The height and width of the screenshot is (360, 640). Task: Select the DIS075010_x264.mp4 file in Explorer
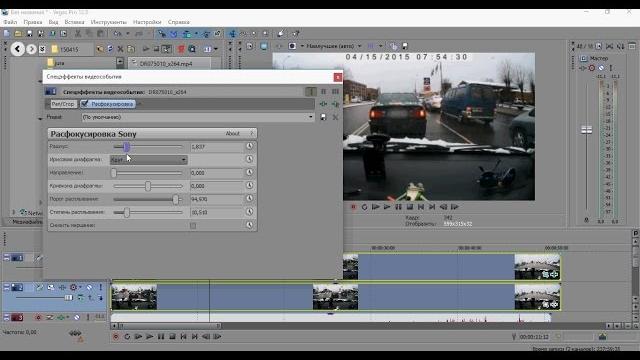click(165, 64)
